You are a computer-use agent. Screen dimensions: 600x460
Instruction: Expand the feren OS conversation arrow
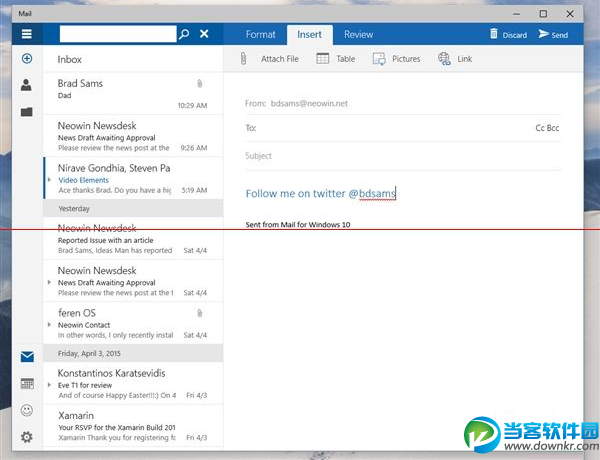(50, 324)
